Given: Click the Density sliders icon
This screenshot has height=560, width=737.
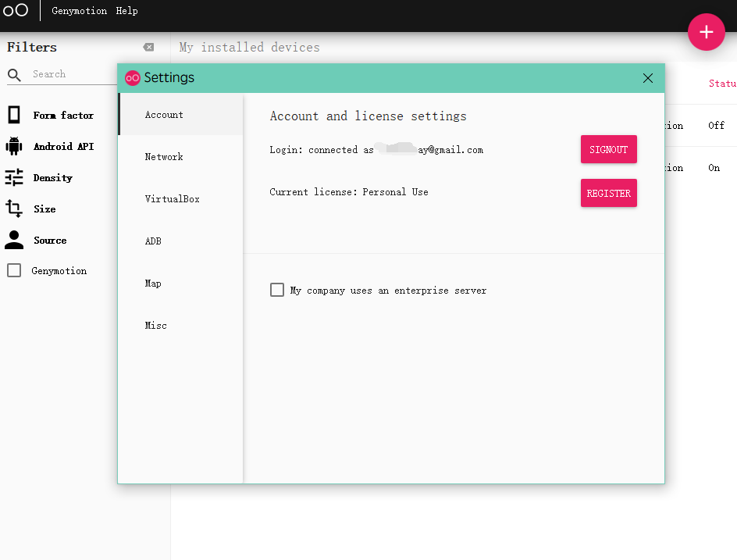Looking at the screenshot, I should coord(14,177).
